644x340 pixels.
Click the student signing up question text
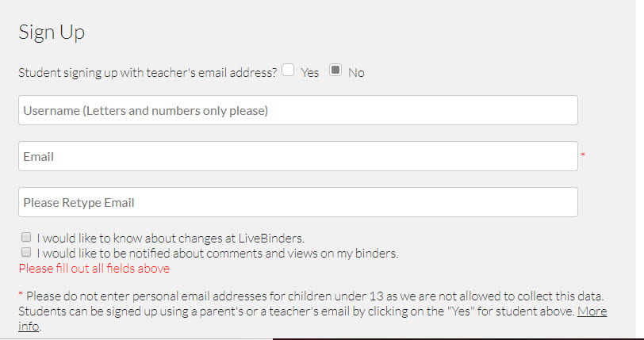[x=148, y=72]
